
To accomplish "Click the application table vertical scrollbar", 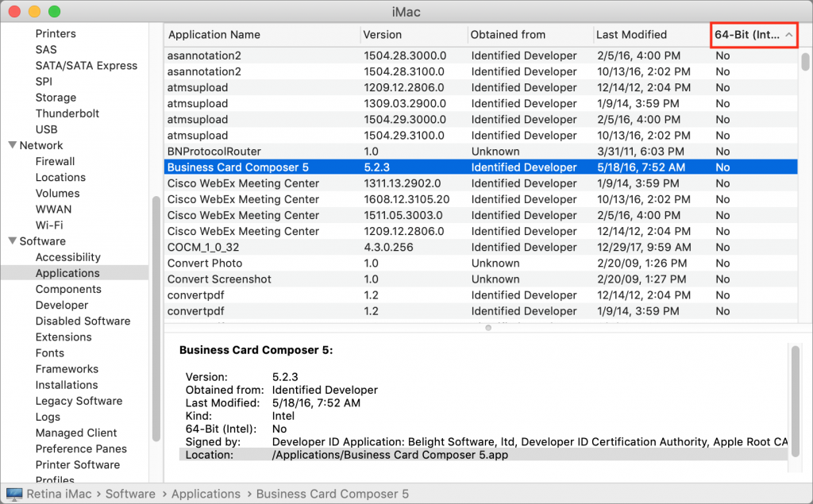I will (805, 62).
